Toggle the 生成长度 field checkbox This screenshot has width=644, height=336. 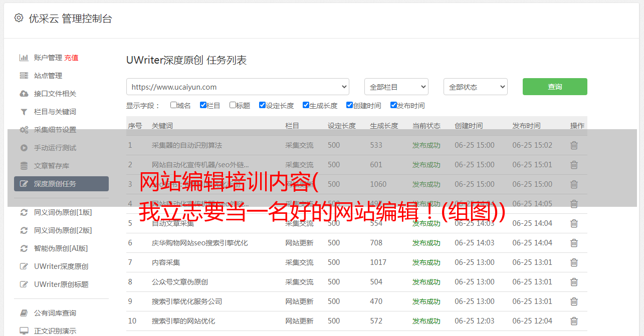coord(306,105)
